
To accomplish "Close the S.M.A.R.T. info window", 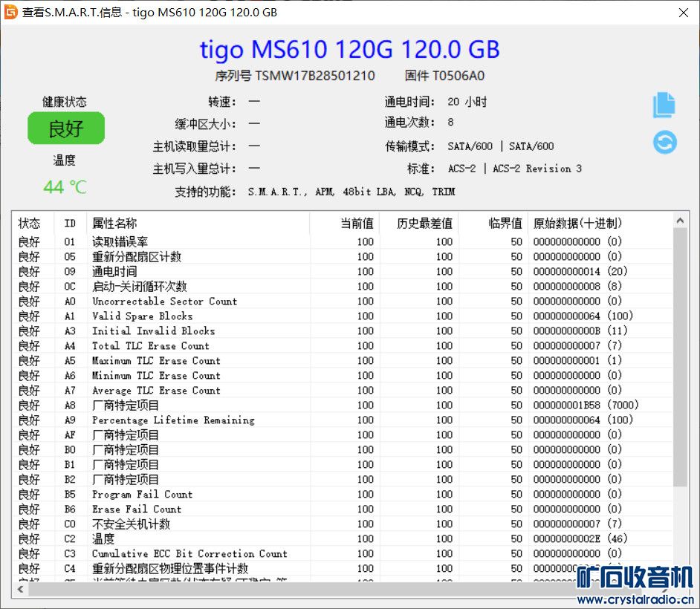I will click(683, 13).
